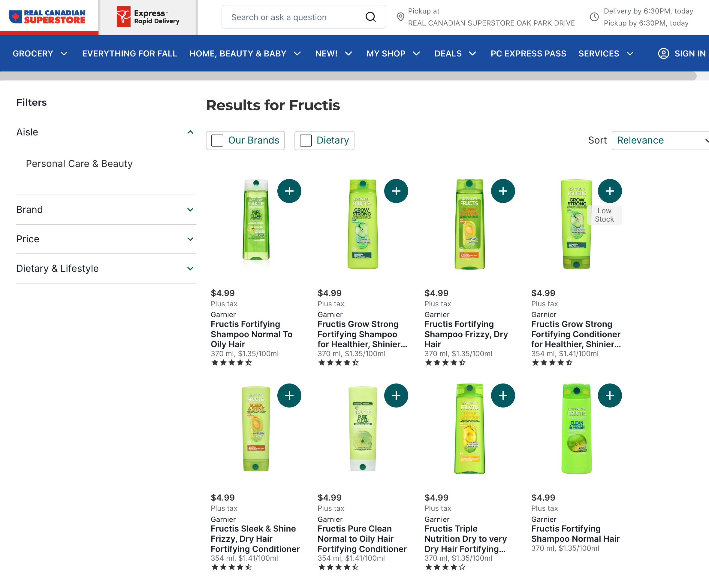Screen dimensions: 709x588
Task: Open the NEW! menu
Action: point(334,53)
